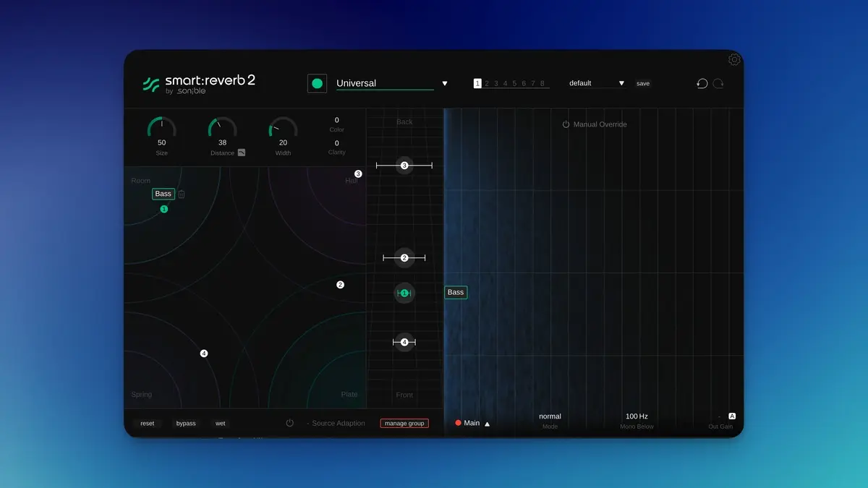
Task: Click the Plate corner label
Action: coord(349,395)
